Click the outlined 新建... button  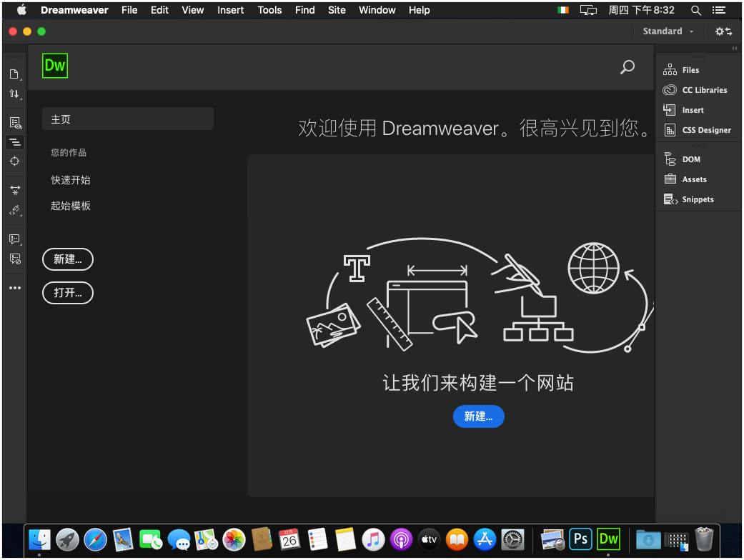tap(68, 259)
